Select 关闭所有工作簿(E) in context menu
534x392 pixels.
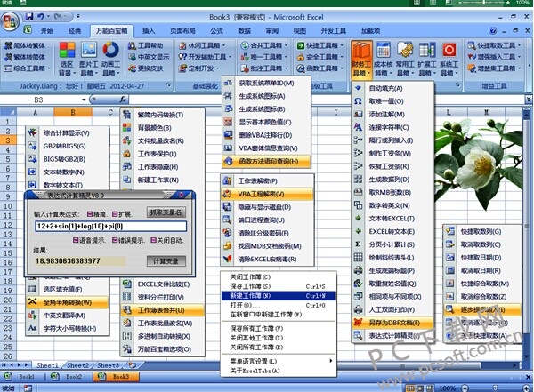click(278, 347)
